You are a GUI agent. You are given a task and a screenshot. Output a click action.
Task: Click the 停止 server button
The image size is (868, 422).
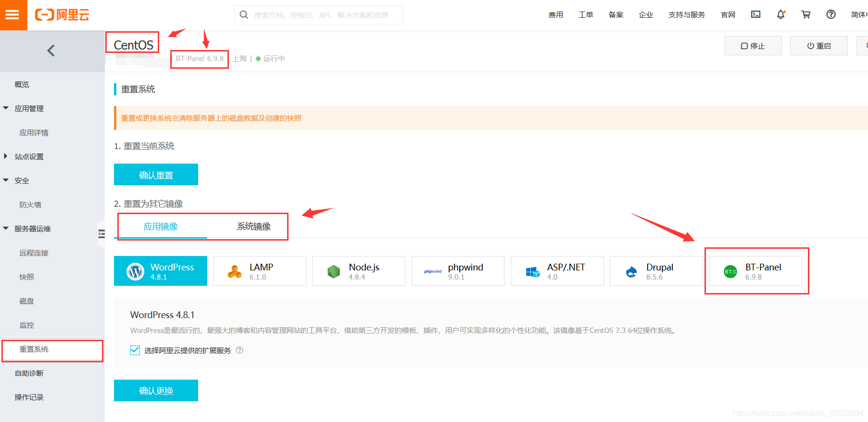pyautogui.click(x=753, y=46)
